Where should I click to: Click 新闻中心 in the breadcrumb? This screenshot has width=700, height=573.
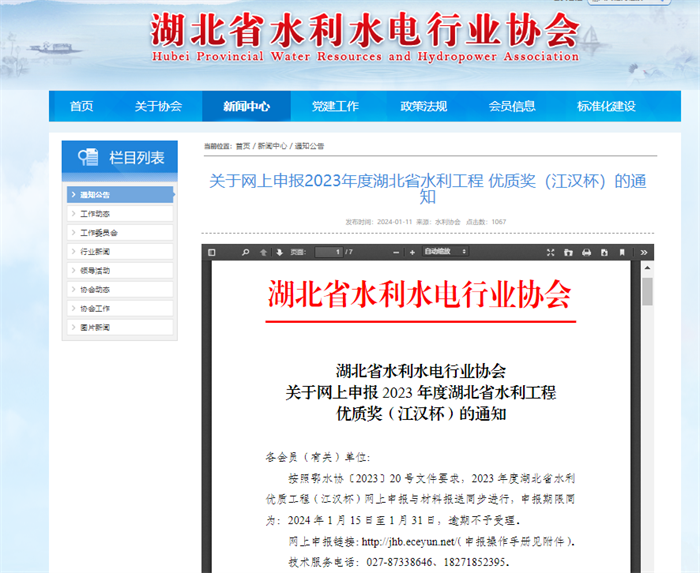[x=272, y=146]
